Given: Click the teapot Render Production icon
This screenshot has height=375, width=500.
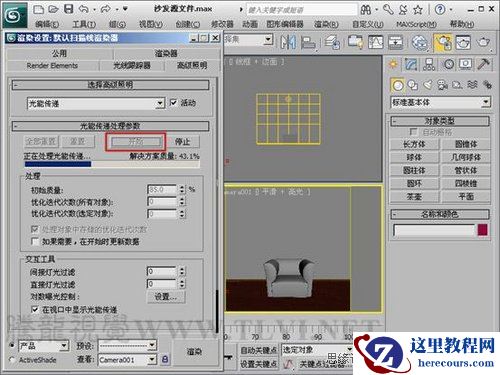Looking at the screenshot, I should (483, 42).
